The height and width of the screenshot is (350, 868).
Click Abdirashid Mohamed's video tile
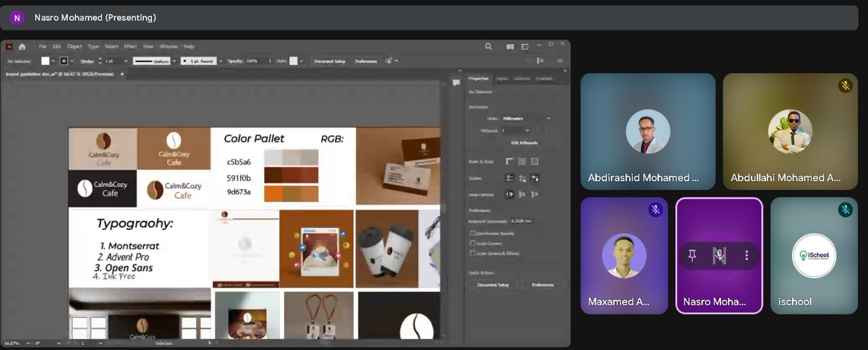[647, 132]
